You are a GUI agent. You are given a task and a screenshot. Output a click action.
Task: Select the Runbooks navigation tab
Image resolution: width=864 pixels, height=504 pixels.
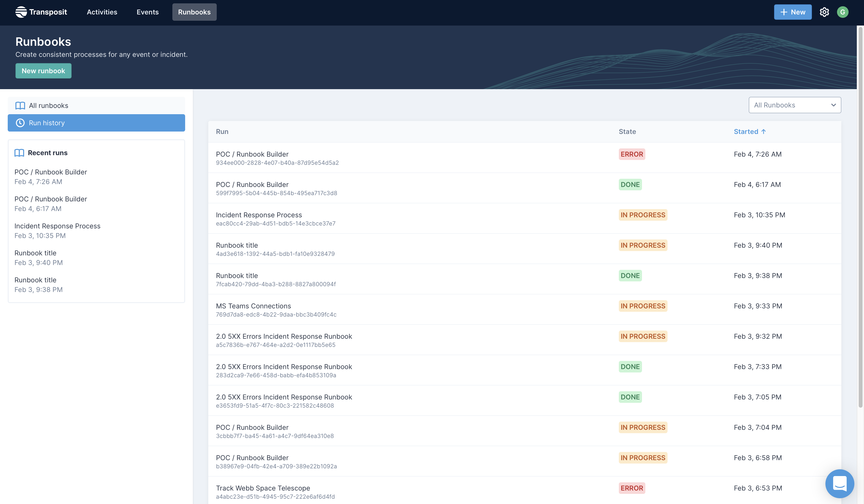pos(194,12)
